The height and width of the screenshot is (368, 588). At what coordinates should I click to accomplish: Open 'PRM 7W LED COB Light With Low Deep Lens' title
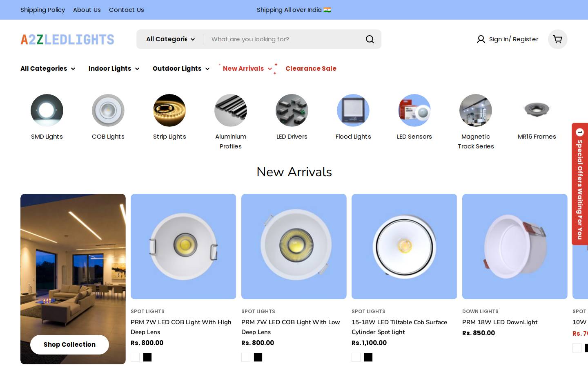coord(291,327)
